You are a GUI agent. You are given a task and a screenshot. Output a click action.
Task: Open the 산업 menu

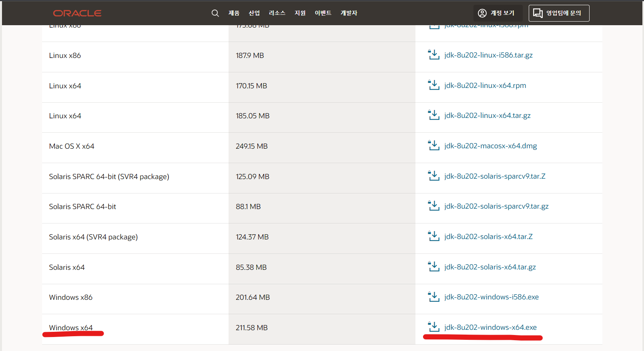(x=254, y=13)
